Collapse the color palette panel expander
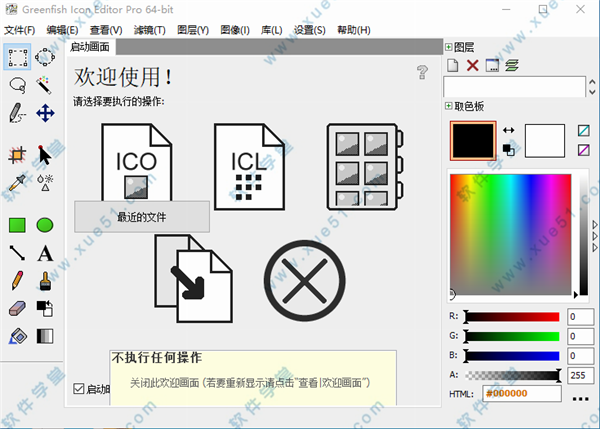 448,106
